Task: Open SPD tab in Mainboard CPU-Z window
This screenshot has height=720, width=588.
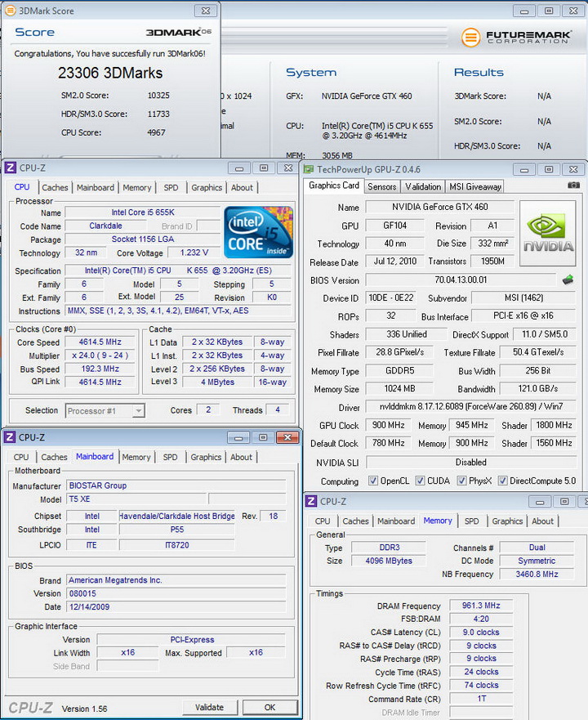Action: [x=170, y=457]
